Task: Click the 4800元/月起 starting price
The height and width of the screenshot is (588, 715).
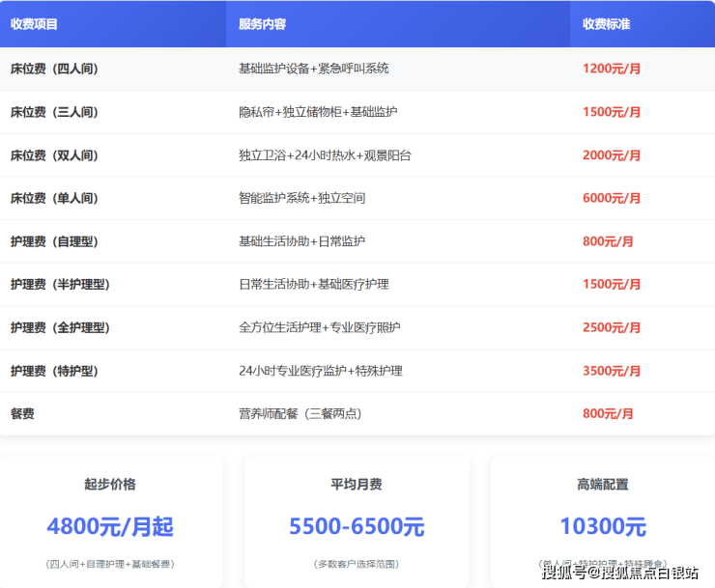Action: [x=110, y=527]
